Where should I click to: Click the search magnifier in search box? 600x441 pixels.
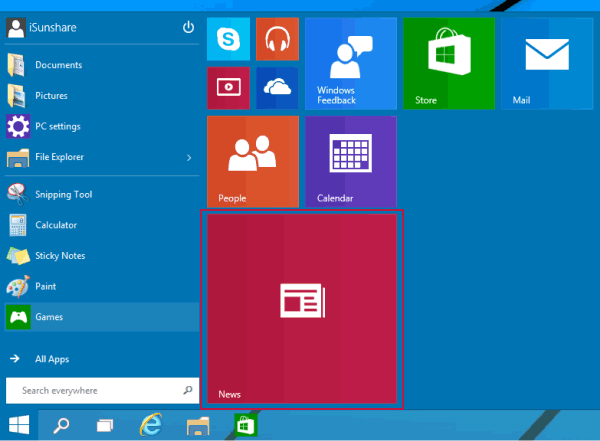point(188,390)
